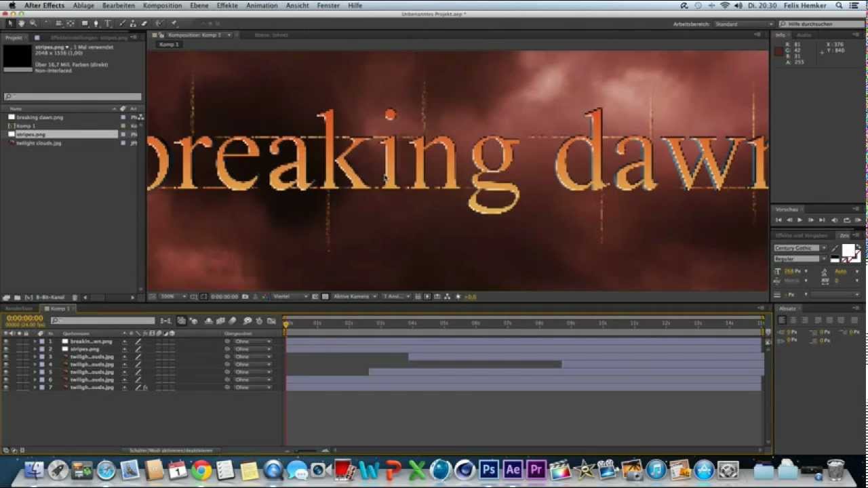Select the Type text tool
The height and width of the screenshot is (488, 868).
click(108, 23)
